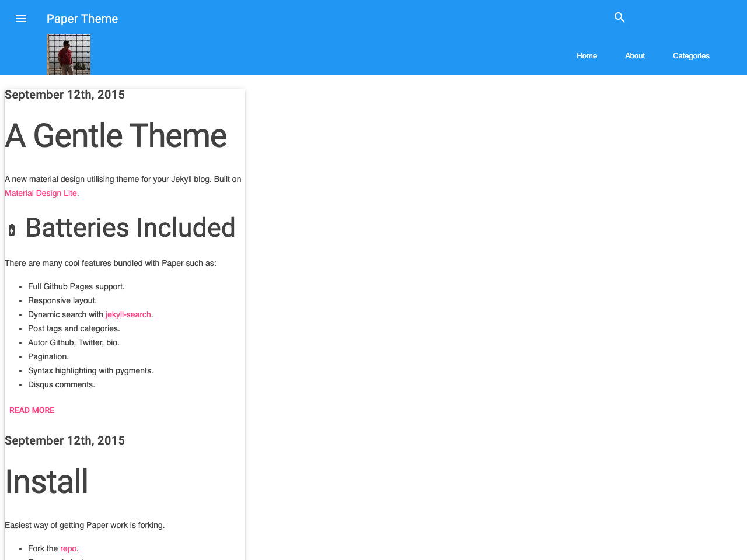Open the Categories navigation item

(x=691, y=55)
